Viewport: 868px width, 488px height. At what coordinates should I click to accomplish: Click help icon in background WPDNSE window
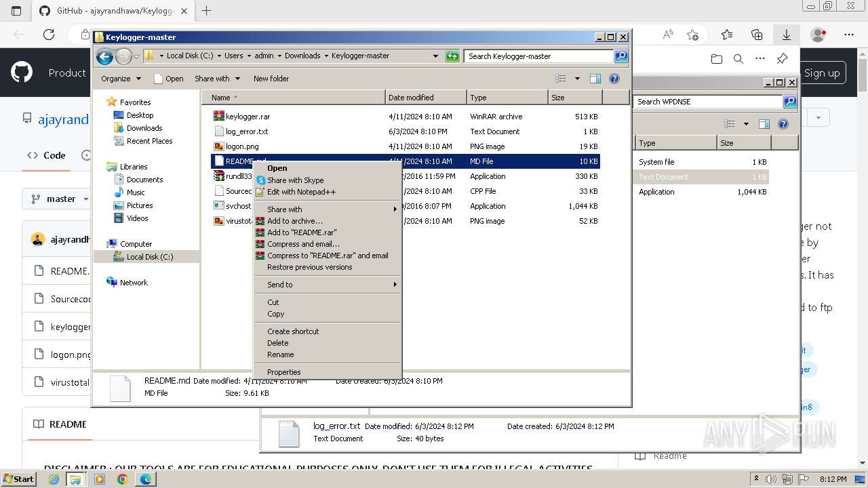tap(783, 124)
